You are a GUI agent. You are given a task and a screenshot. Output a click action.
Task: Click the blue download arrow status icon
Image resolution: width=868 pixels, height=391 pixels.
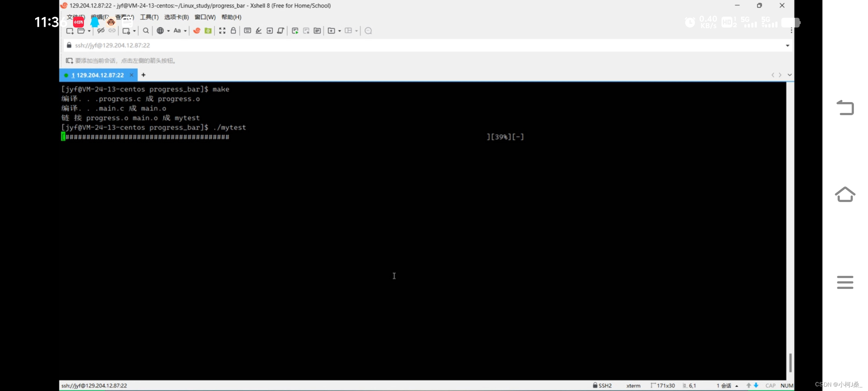(x=756, y=386)
